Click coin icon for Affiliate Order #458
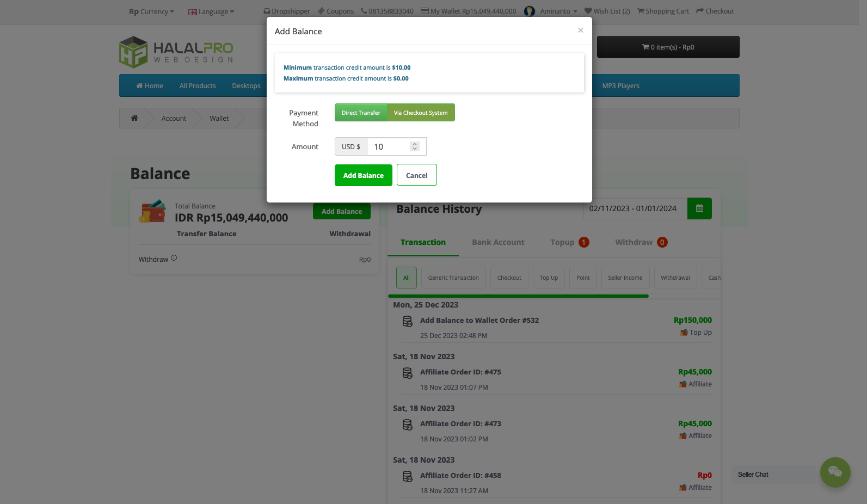The width and height of the screenshot is (867, 504). coord(407,477)
